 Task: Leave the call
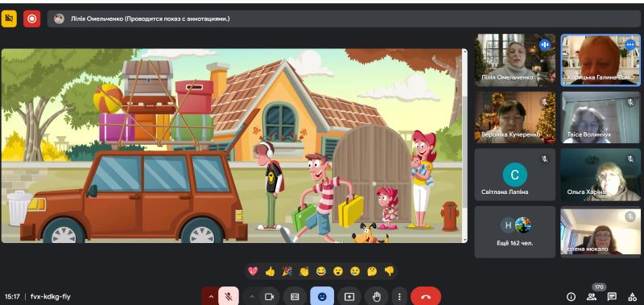pos(426,296)
